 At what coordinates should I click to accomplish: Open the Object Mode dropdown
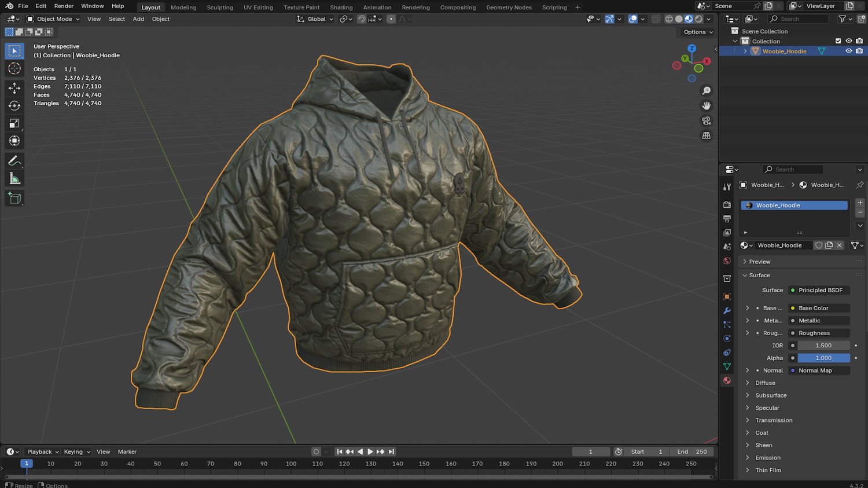53,19
